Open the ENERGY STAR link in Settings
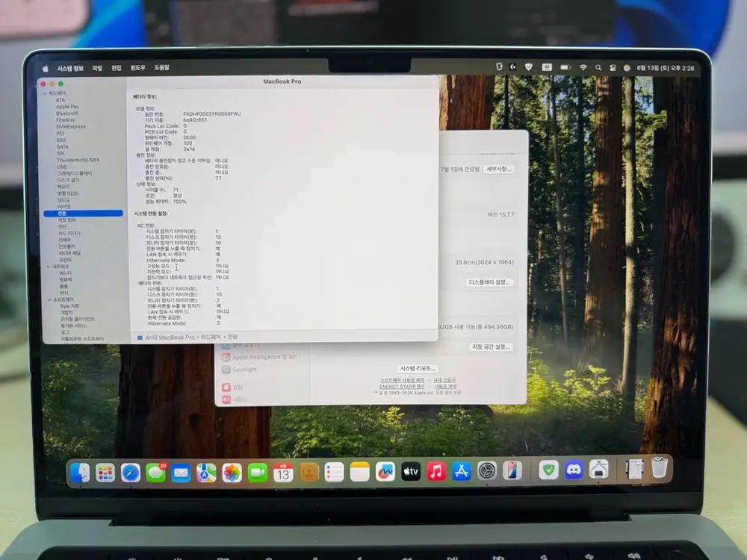Viewport: 747px width, 560px height. pyautogui.click(x=402, y=386)
